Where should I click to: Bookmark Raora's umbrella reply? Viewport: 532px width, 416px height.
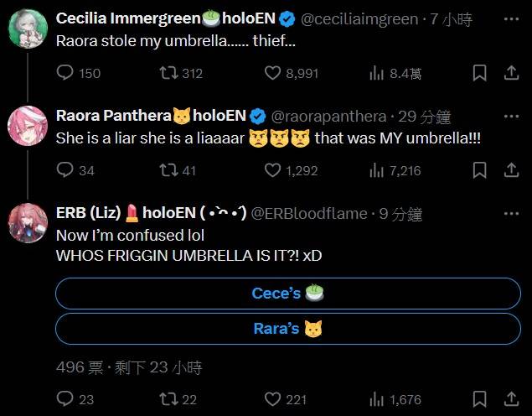(x=479, y=170)
